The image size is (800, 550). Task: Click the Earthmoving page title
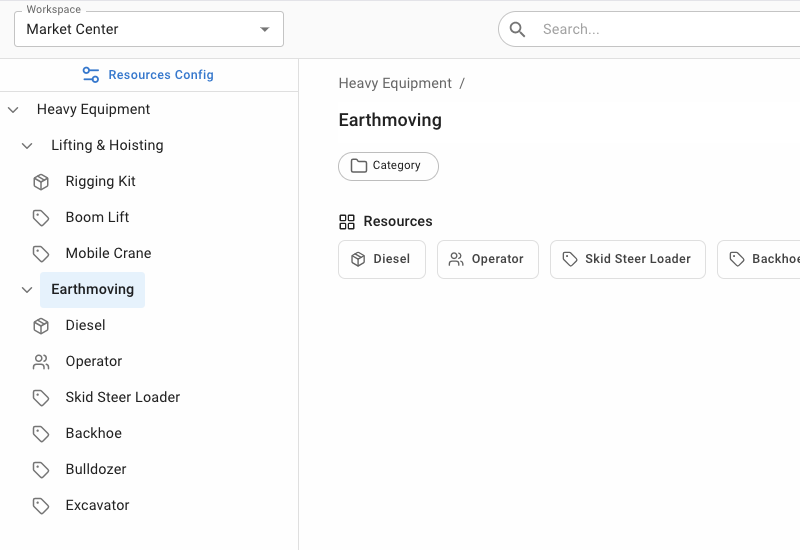click(390, 120)
